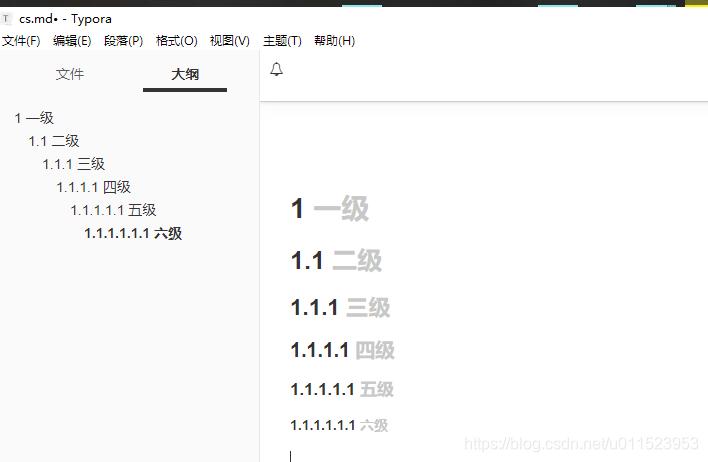Open the 段落(P) menu
Image resolution: width=708 pixels, height=462 pixels.
[123, 41]
